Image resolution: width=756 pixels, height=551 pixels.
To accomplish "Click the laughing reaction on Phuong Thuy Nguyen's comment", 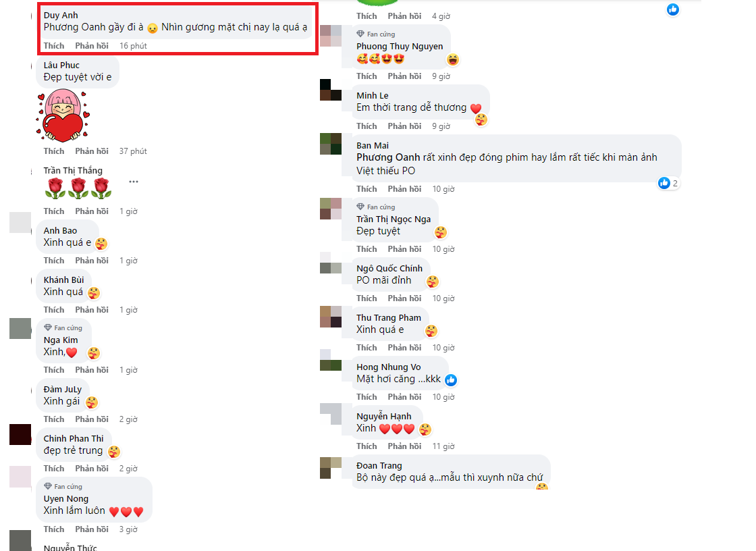I will click(x=453, y=59).
